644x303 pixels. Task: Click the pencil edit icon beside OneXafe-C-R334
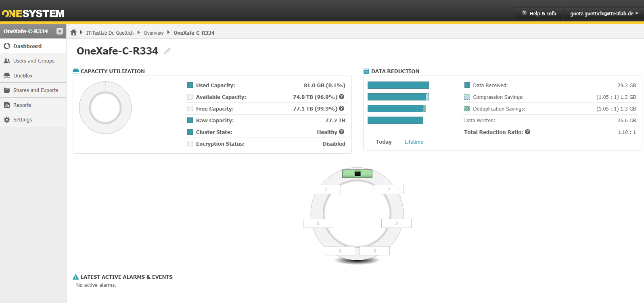pyautogui.click(x=167, y=51)
